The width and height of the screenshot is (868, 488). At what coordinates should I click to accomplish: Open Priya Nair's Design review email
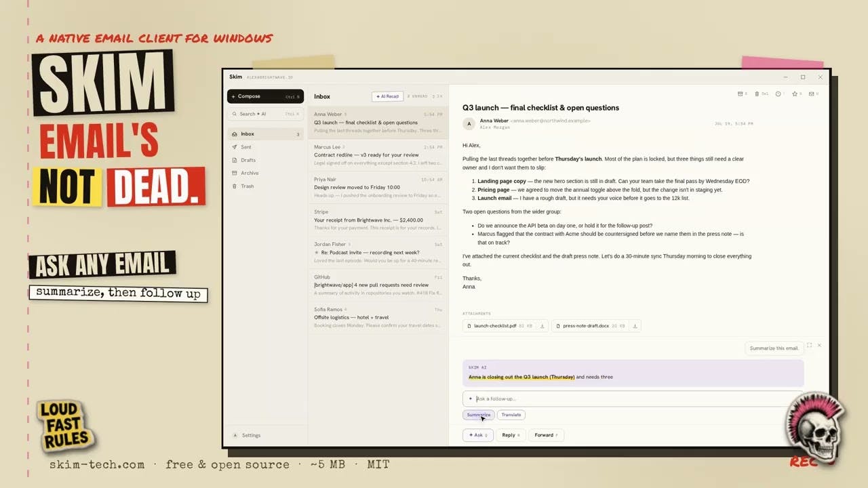click(x=378, y=187)
